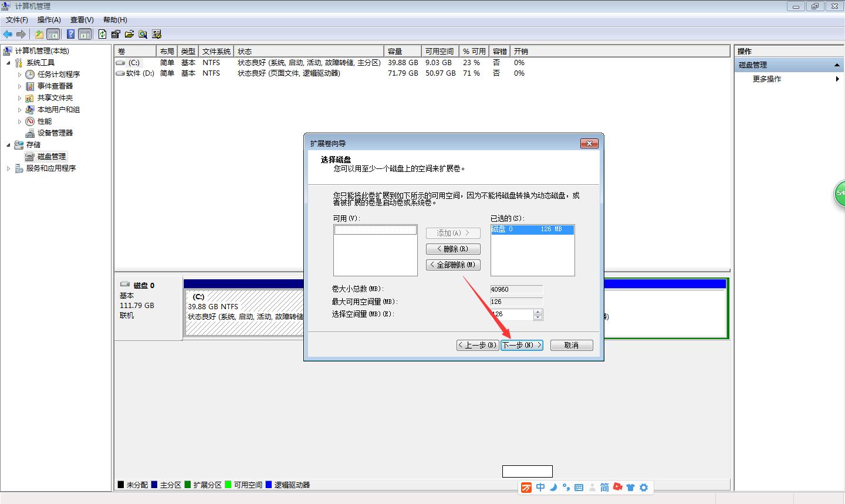The height and width of the screenshot is (504, 845).
Task: Click the green arrows Refresh icon
Action: coord(103,34)
